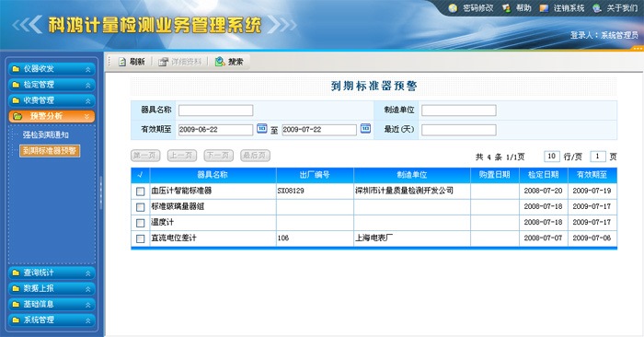Click page number field showing 1
The width and height of the screenshot is (644, 337).
tap(598, 157)
